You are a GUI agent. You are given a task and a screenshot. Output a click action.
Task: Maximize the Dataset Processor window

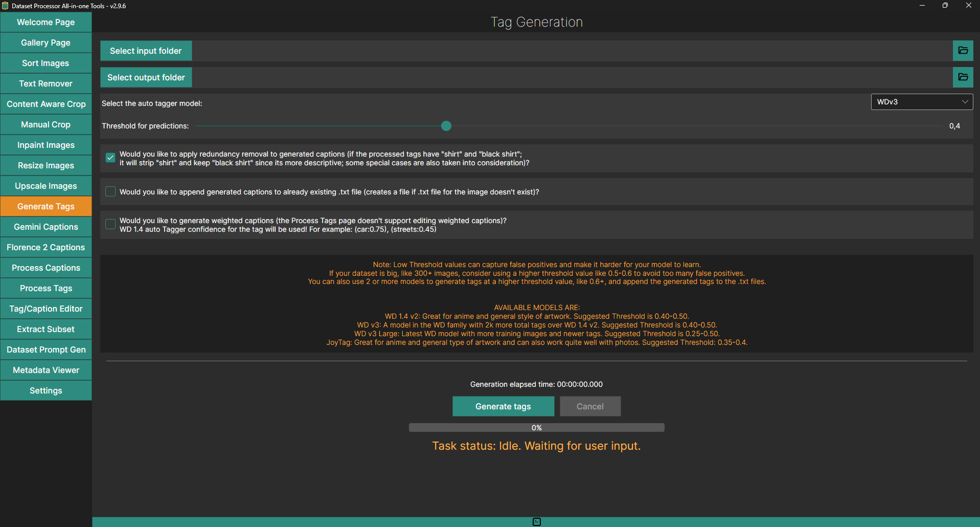pos(945,6)
